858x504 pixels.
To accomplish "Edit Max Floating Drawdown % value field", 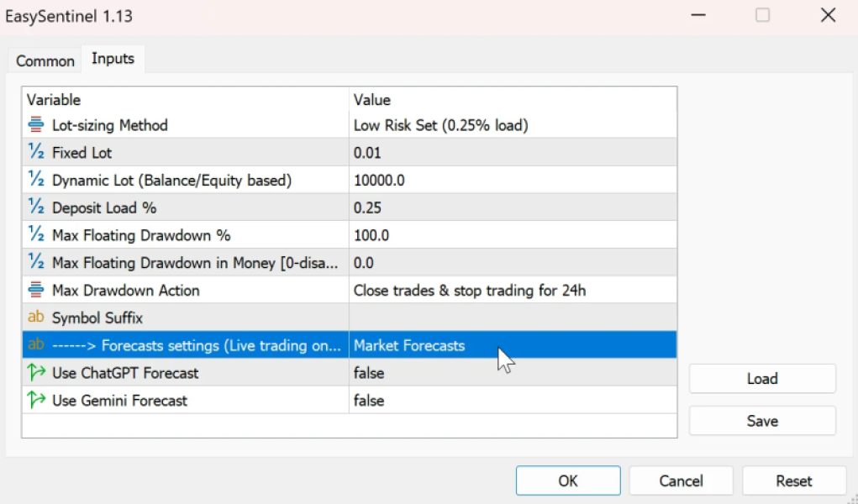I will coord(512,235).
